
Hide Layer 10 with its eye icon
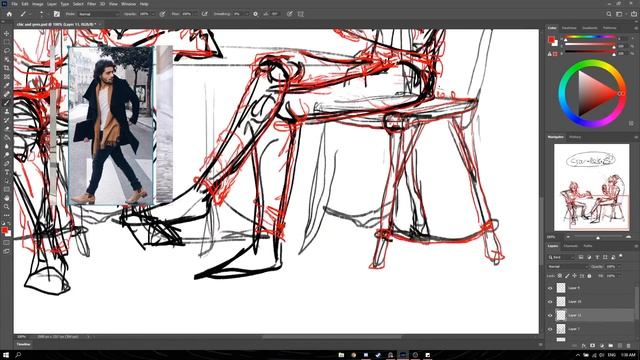click(550, 302)
